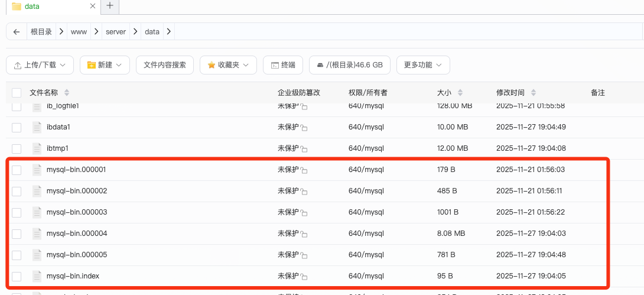Click the ibdata1 file icon
The width and height of the screenshot is (644, 295).
click(x=37, y=127)
